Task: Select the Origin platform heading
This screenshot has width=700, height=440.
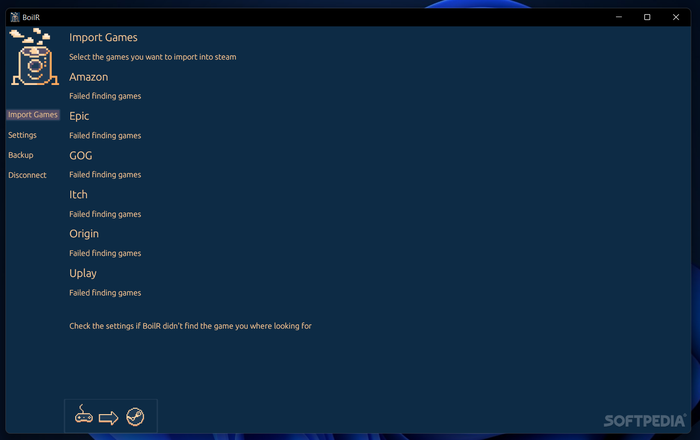Action: pos(84,234)
